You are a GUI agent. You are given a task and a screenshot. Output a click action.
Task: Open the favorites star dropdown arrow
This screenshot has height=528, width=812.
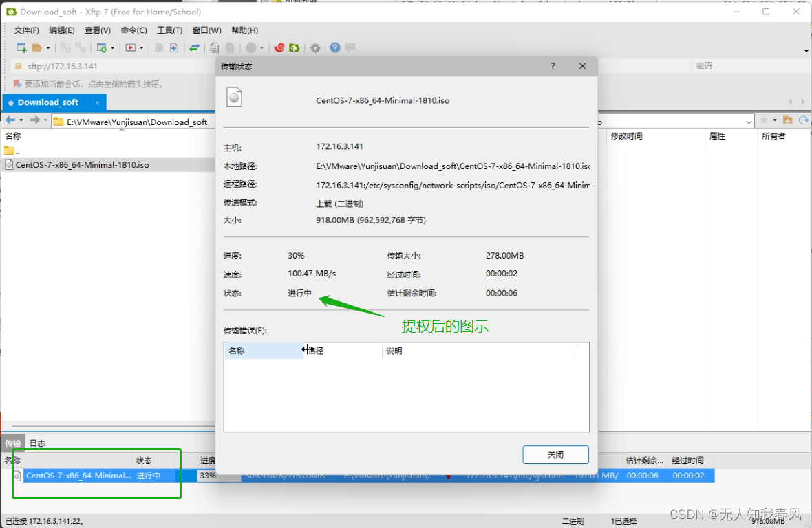(x=775, y=120)
